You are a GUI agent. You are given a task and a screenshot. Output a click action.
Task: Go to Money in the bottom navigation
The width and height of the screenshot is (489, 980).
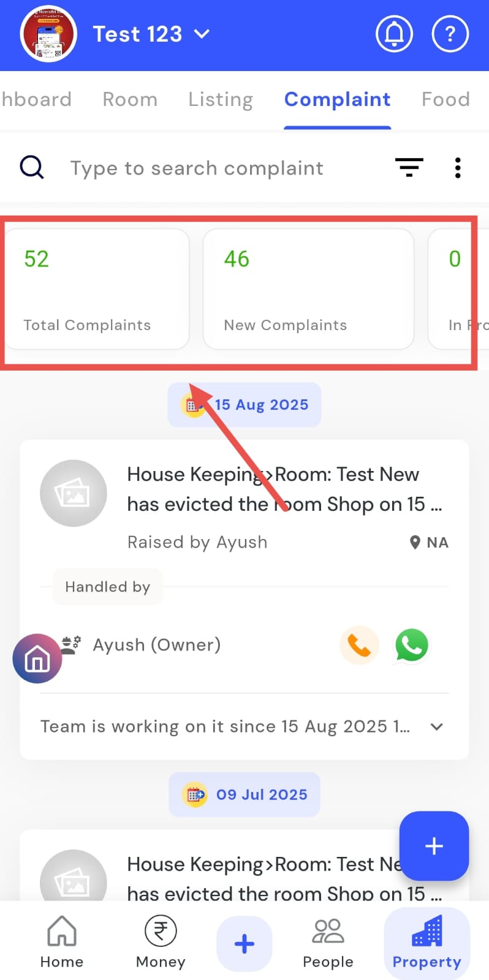(x=161, y=942)
